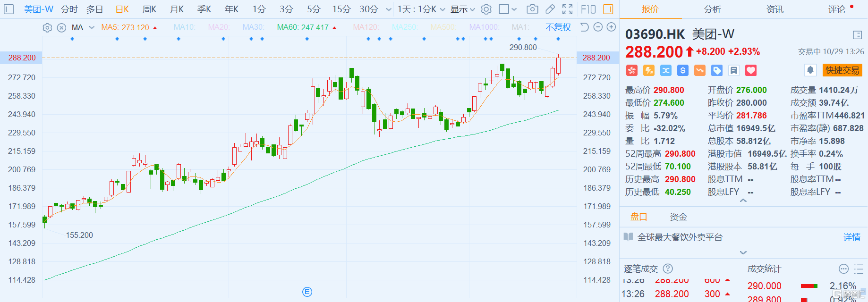
Task: Take a chart screenshot with camera icon
Action: pyautogui.click(x=532, y=9)
